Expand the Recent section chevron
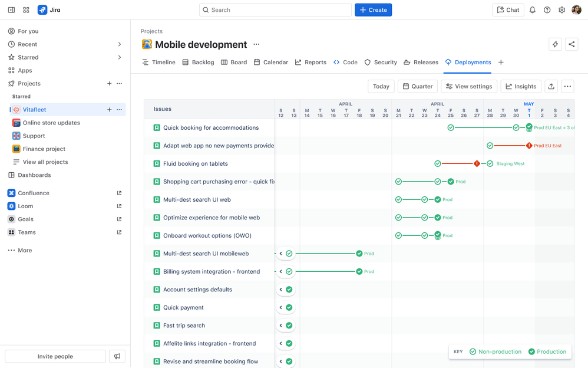588x368 pixels. (120, 44)
